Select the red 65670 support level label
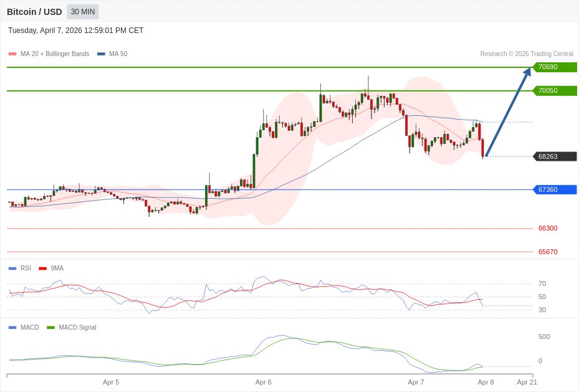Viewport: 579px width, 392px height. coord(548,252)
